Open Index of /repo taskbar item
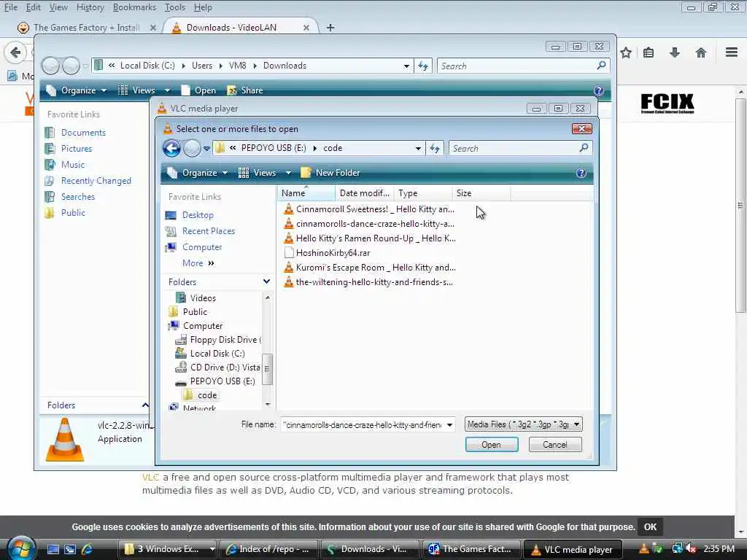The image size is (747, 560). [x=268, y=549]
